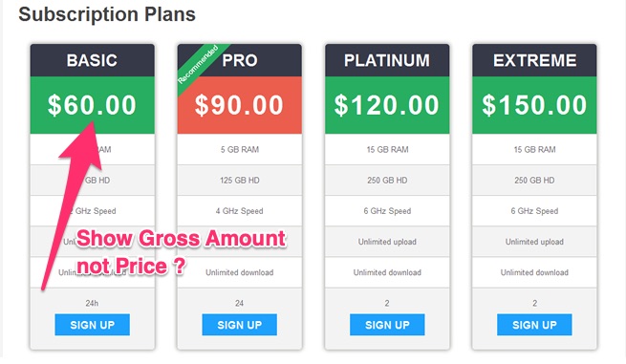This screenshot has height=364, width=626.
Task: Select the PLATINUM plan header
Action: tap(387, 60)
